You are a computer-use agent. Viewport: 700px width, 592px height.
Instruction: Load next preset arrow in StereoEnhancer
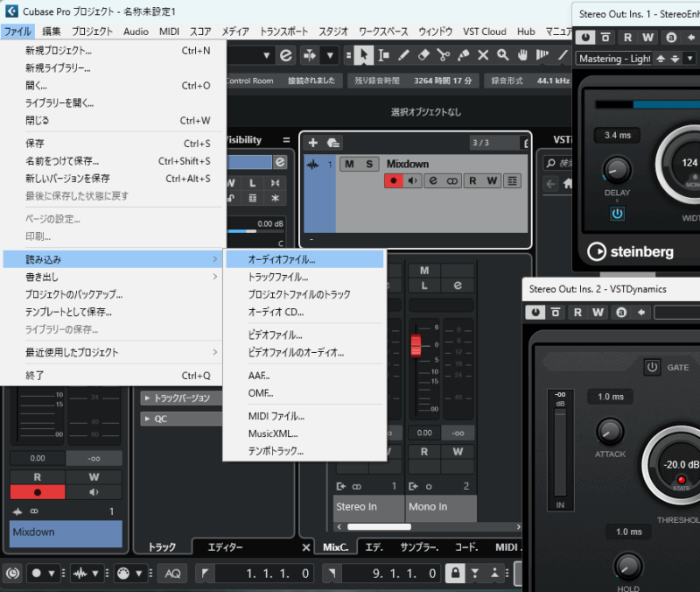[675, 59]
